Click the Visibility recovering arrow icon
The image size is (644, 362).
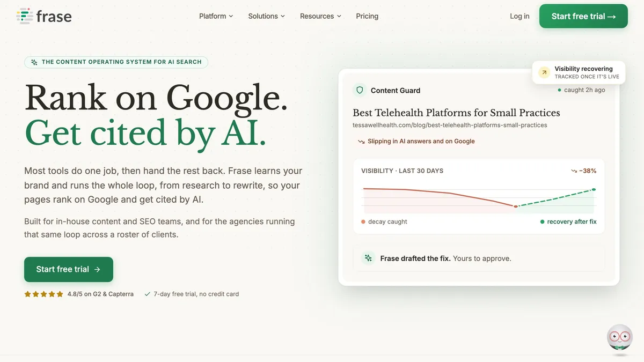pos(544,72)
